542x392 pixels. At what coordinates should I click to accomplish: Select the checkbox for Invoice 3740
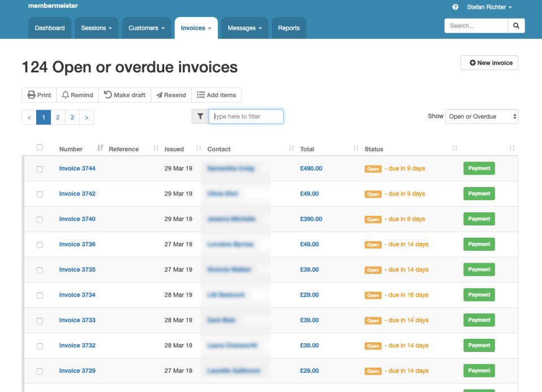click(40, 220)
